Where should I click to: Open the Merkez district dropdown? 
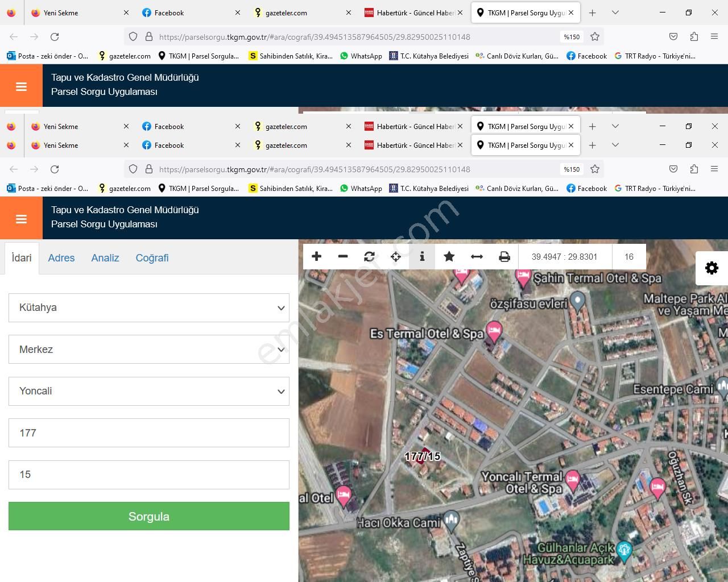tap(149, 349)
